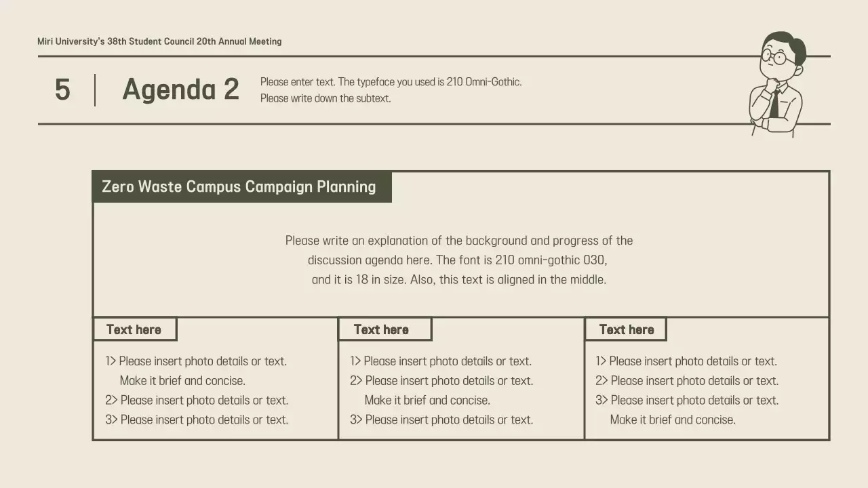Click item 1> in the middle column

pos(441,361)
